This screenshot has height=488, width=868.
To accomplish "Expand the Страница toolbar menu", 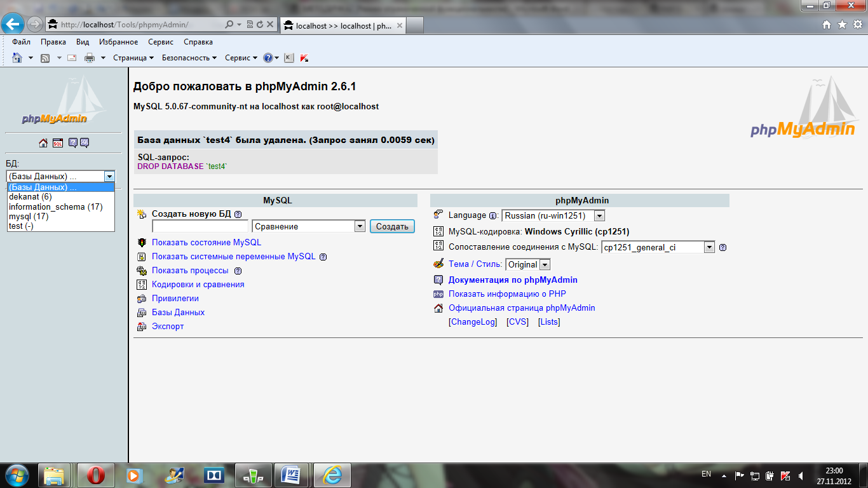I will (x=133, y=58).
